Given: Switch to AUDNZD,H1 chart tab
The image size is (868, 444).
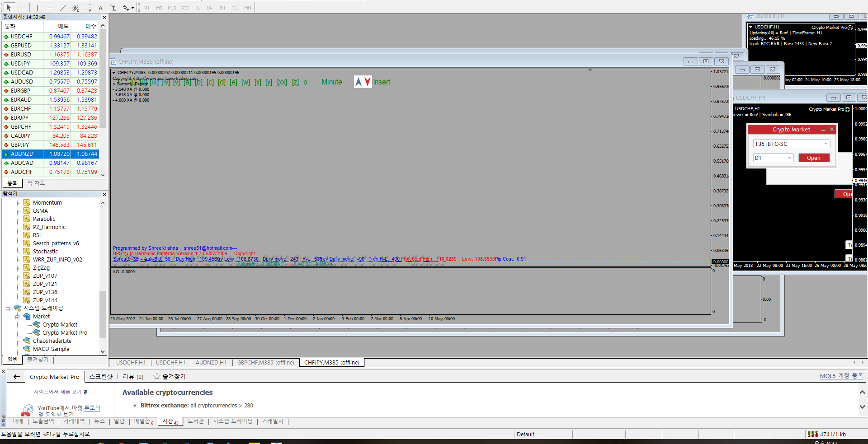Looking at the screenshot, I should 211,363.
